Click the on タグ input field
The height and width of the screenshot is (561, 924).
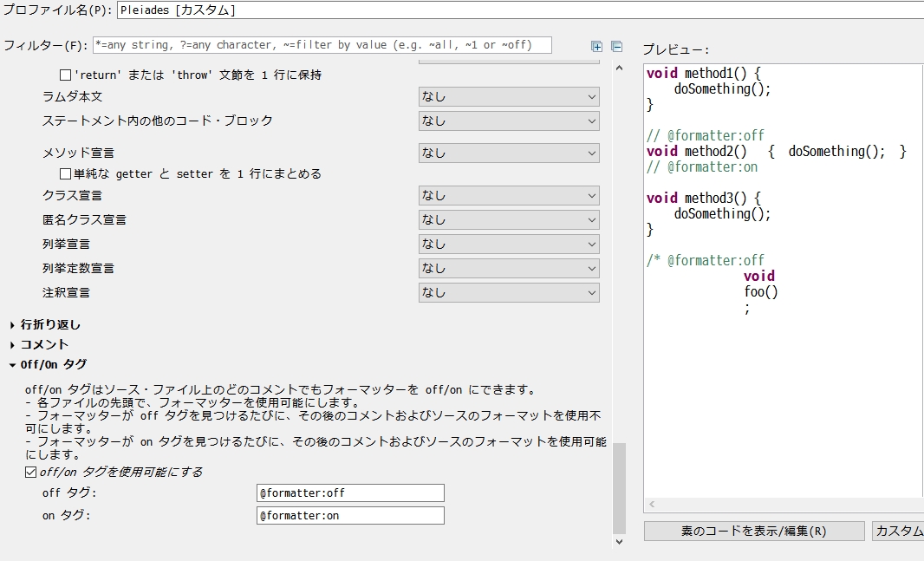click(350, 516)
